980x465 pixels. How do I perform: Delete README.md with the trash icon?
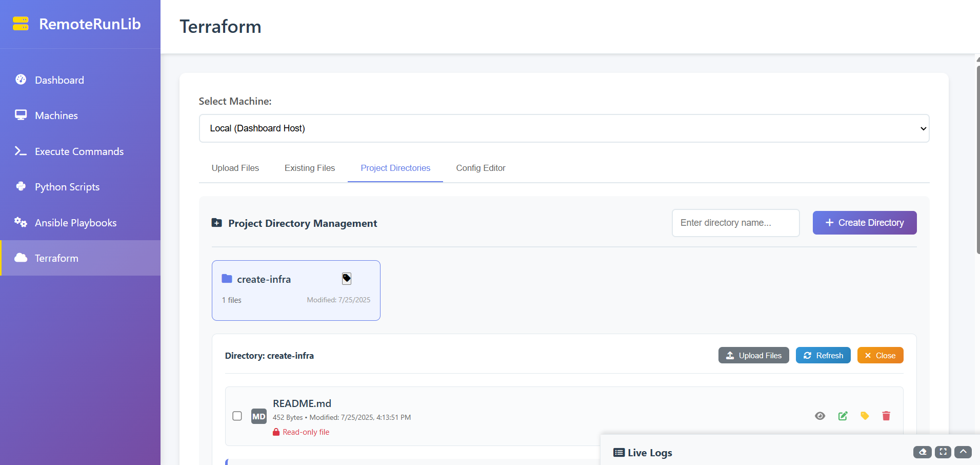(x=886, y=416)
